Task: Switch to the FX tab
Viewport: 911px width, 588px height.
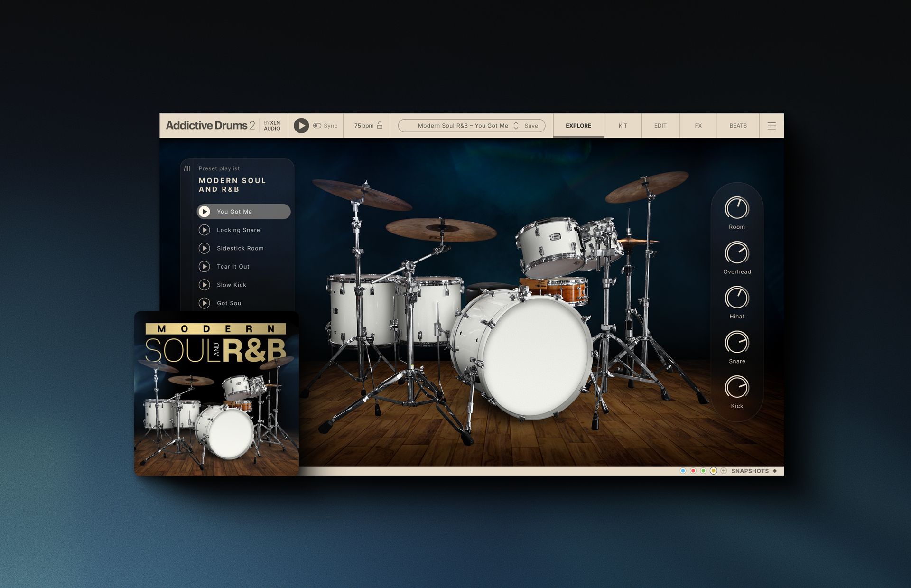Action: [698, 126]
